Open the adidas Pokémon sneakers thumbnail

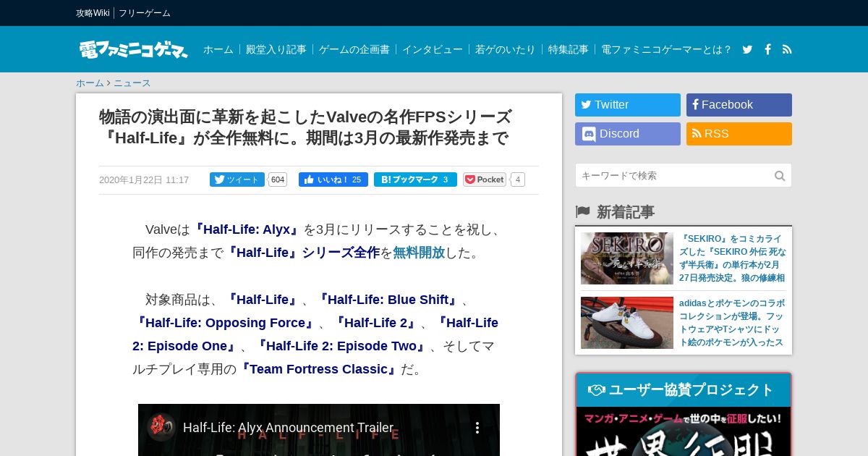[627, 323]
